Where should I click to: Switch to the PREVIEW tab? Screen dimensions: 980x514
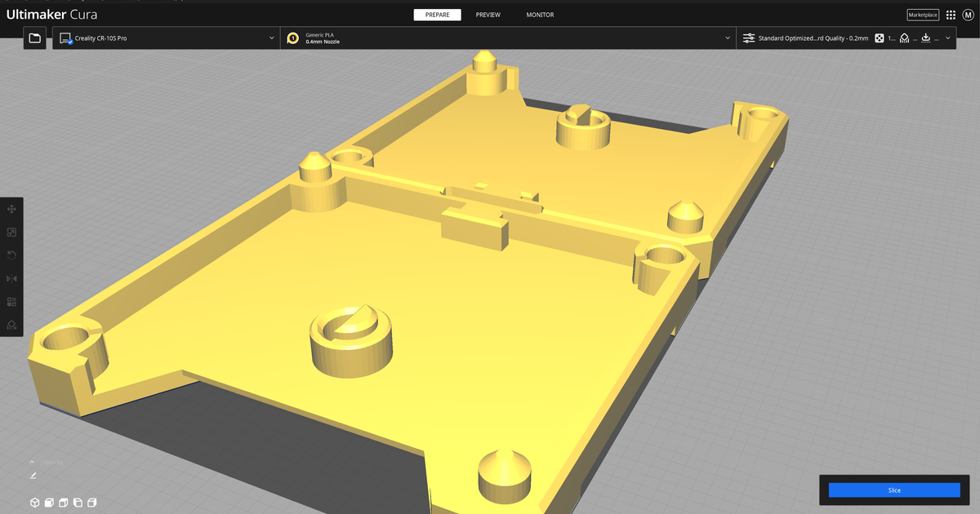pos(488,14)
